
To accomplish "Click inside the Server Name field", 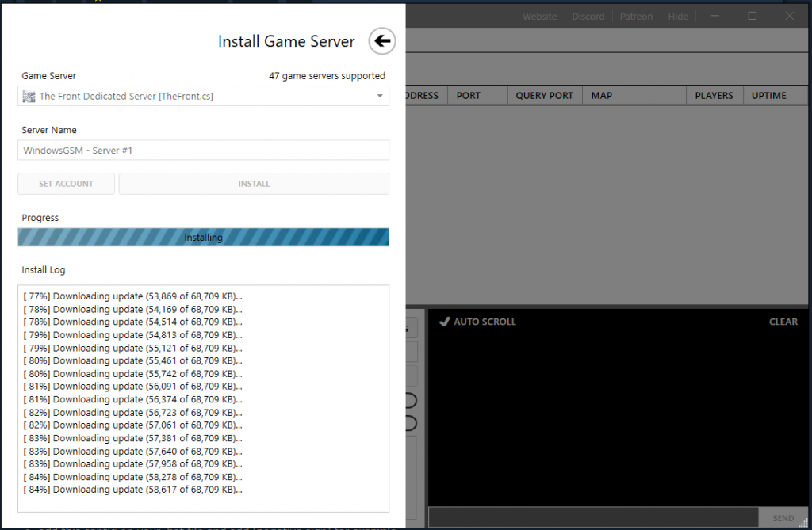I will 203,150.
